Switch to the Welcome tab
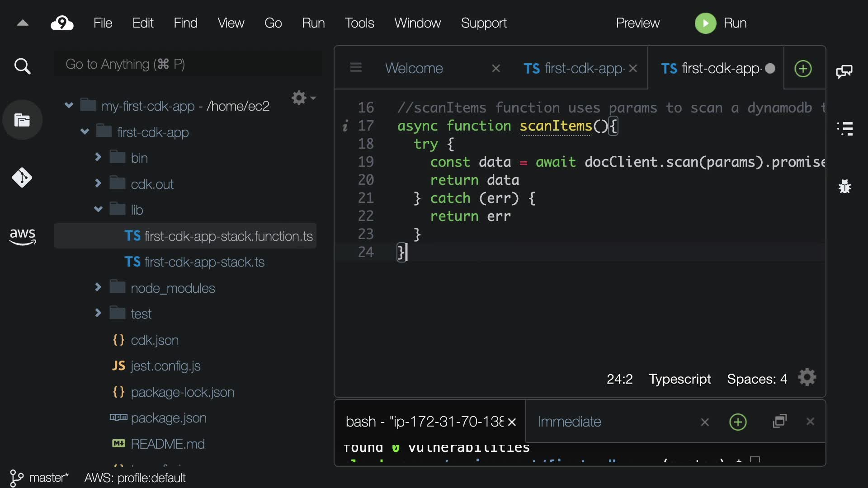The width and height of the screenshot is (868, 488). tap(414, 68)
